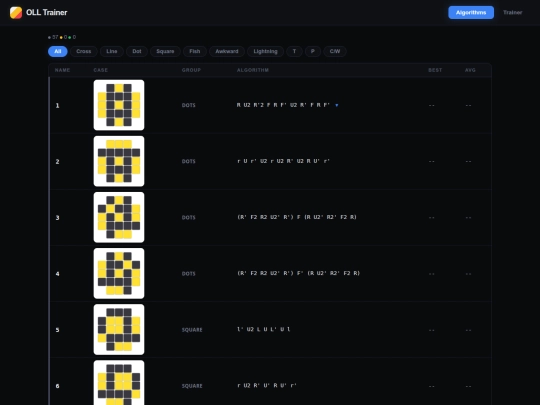Click the NAME column header

(x=62, y=70)
